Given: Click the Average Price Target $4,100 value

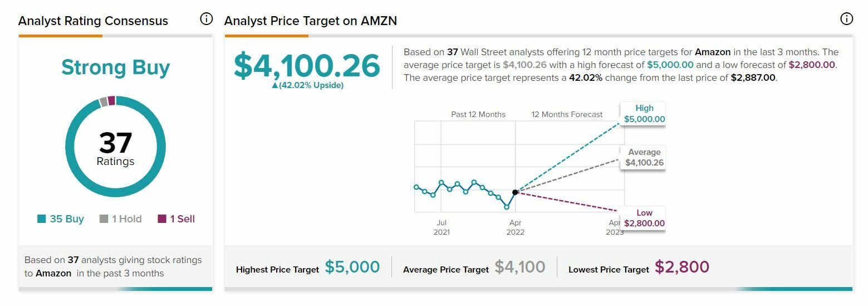Looking at the screenshot, I should (x=519, y=267).
